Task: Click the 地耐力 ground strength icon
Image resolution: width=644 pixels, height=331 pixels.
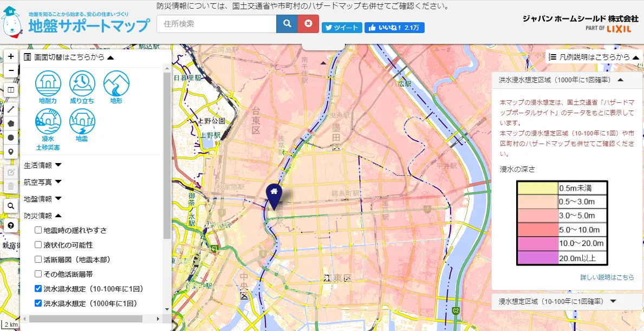Action: click(48, 85)
